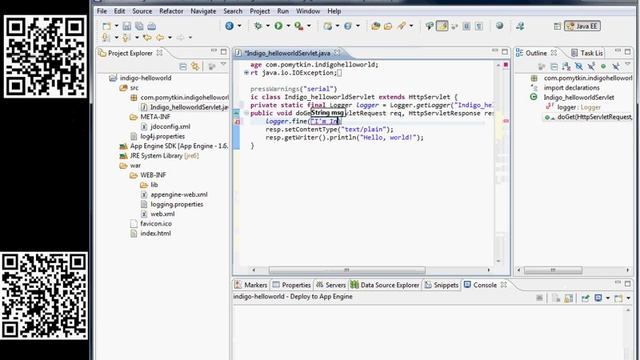Viewport: 640px width, 360px height.
Task: Toggle Block Selection mode icon
Action: tap(467, 26)
